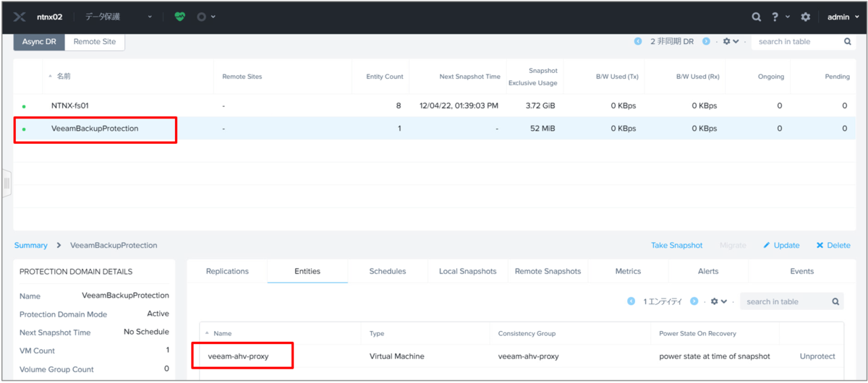Sort by Power State On Recovery column
This screenshot has width=868, height=383.
[697, 333]
